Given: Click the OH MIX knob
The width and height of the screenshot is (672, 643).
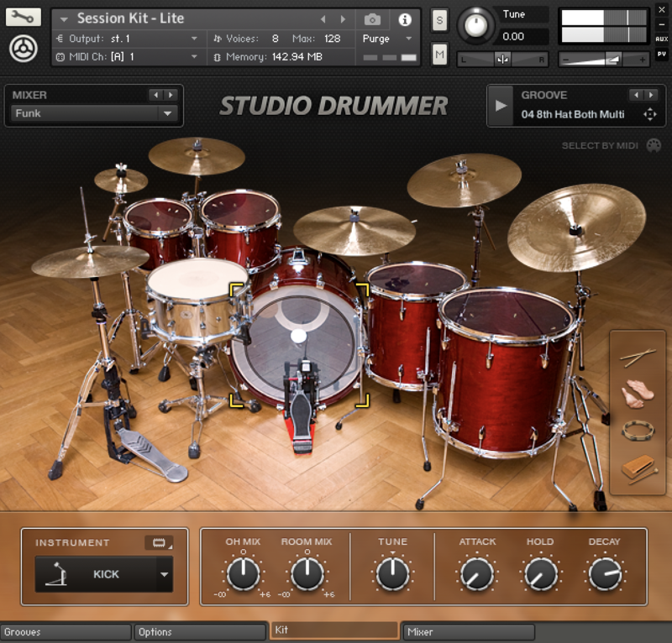Looking at the screenshot, I should (243, 573).
